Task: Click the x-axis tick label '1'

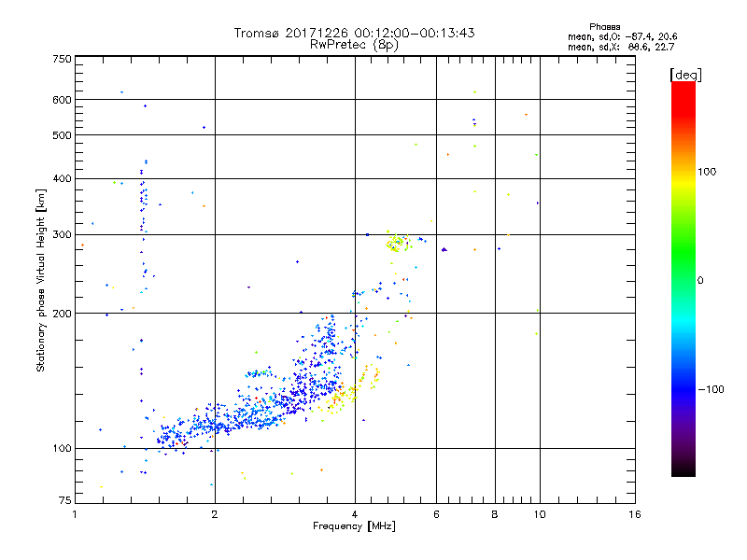Action: 75,514
